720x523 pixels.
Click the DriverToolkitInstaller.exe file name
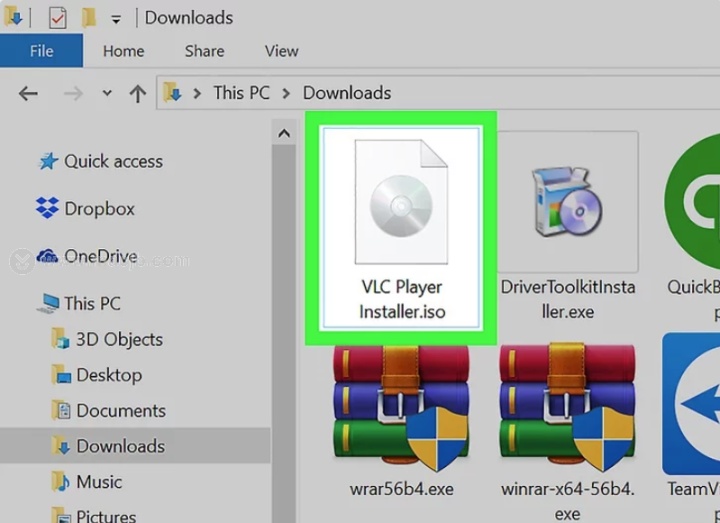click(568, 299)
